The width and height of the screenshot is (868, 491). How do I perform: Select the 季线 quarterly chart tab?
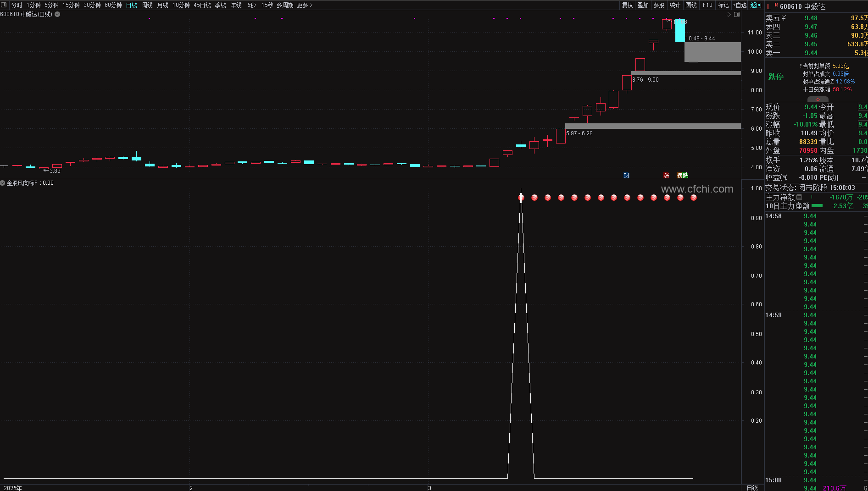pos(221,5)
